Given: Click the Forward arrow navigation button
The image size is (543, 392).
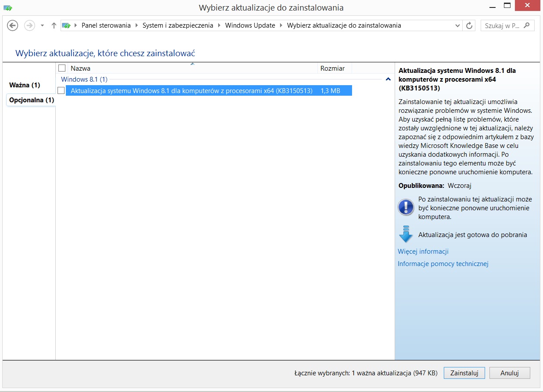Looking at the screenshot, I should click(x=29, y=25).
